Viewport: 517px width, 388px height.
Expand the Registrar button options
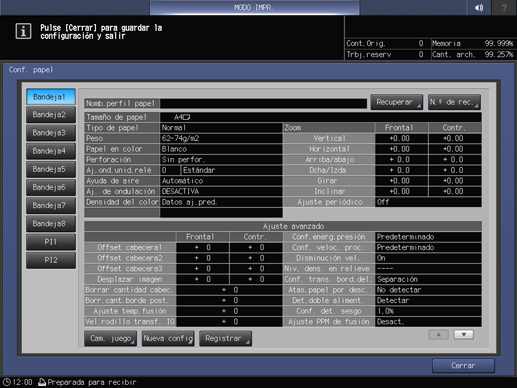pos(225,338)
